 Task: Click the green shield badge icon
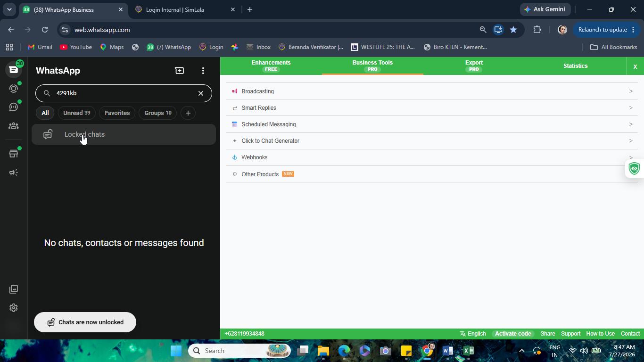[635, 168]
